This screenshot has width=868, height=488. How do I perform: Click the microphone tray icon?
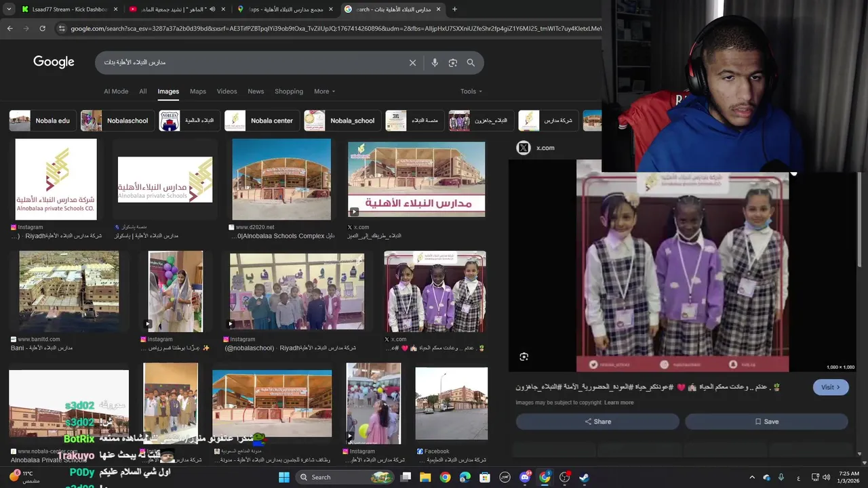pyautogui.click(x=781, y=477)
